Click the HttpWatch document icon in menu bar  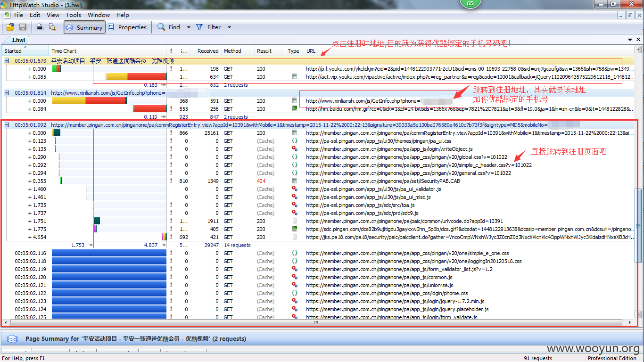coord(7,15)
